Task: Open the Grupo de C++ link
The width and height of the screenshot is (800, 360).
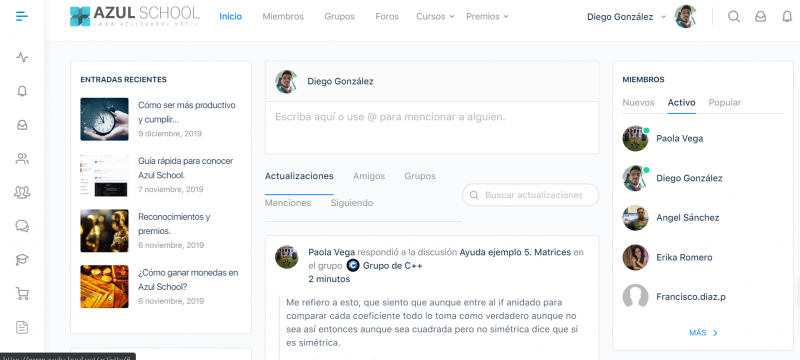Action: (x=392, y=266)
